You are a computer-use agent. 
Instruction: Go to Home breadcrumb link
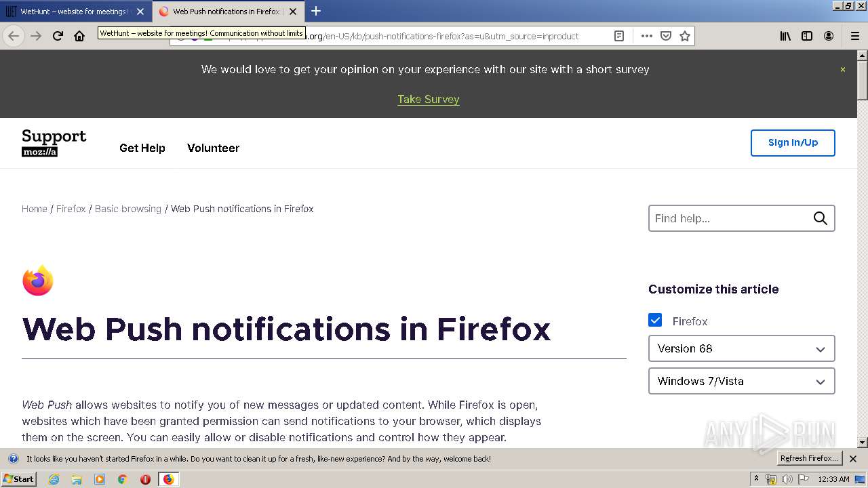[35, 209]
